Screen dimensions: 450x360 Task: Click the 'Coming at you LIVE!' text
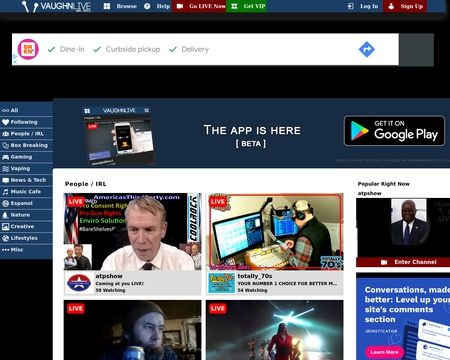pyautogui.click(x=120, y=284)
